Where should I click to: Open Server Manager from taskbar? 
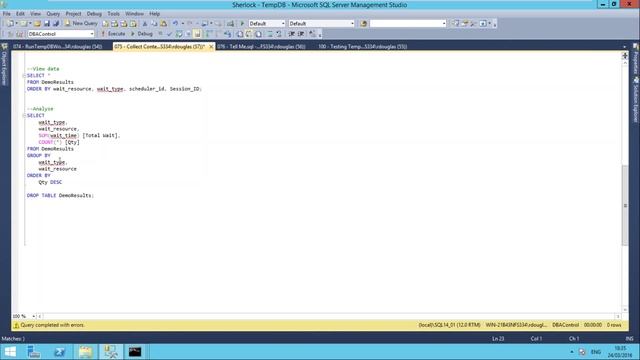pos(34,352)
